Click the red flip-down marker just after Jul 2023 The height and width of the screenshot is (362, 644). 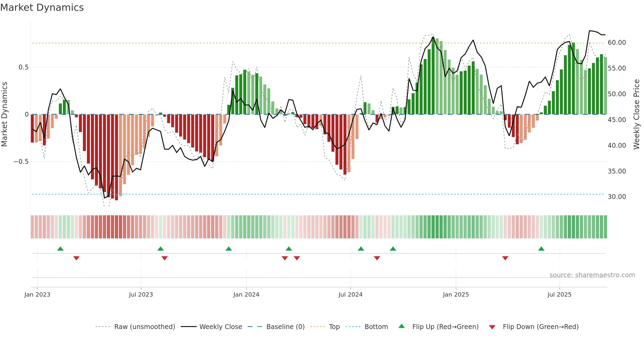coord(164,258)
